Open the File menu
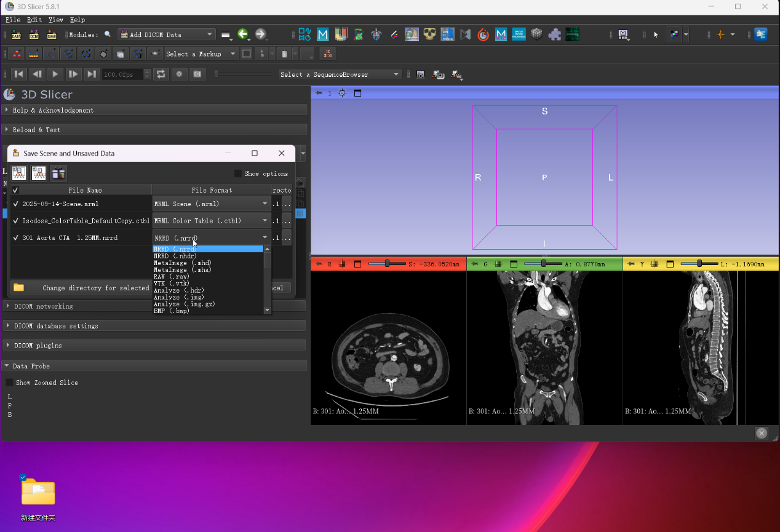This screenshot has height=532, width=780. [x=13, y=20]
